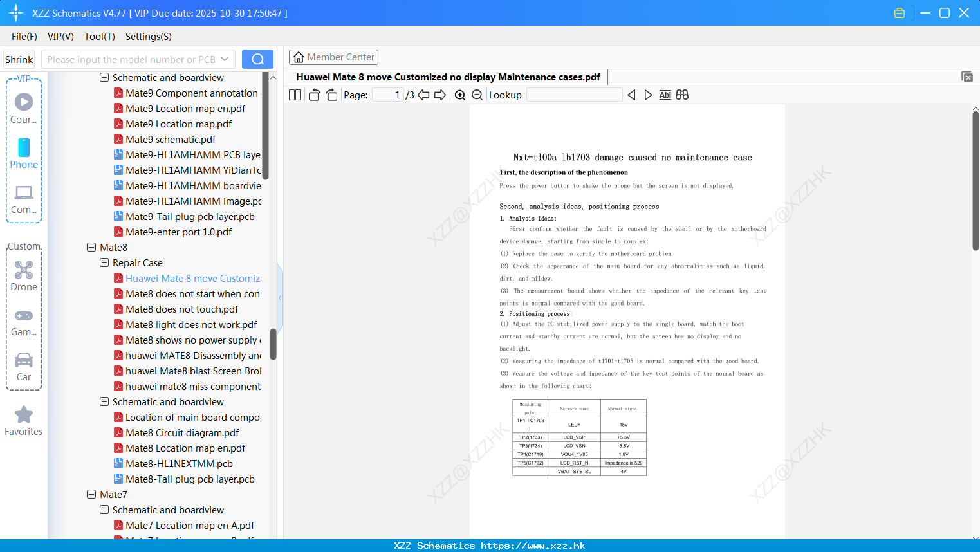Go to previous page arrow
980x552 pixels.
[423, 95]
